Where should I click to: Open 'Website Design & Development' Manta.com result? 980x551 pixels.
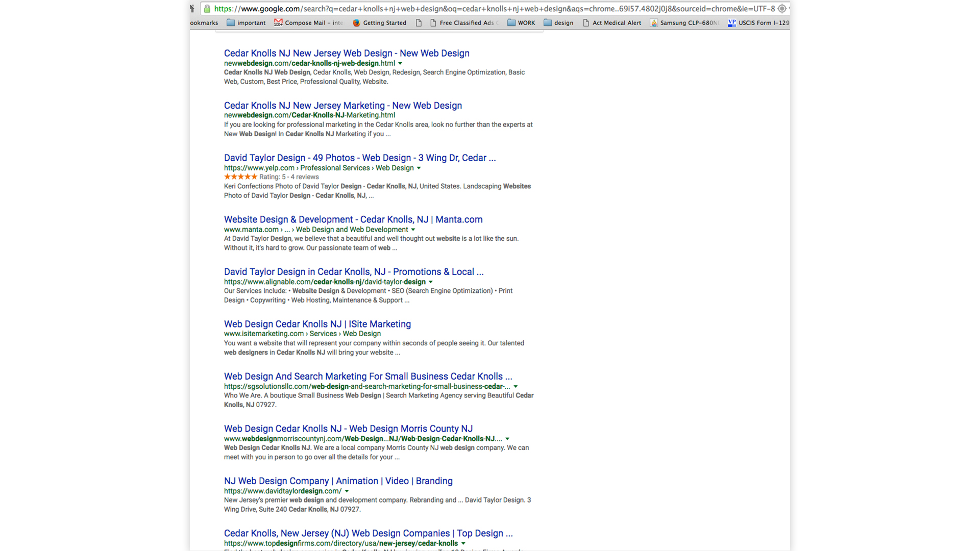[353, 219]
